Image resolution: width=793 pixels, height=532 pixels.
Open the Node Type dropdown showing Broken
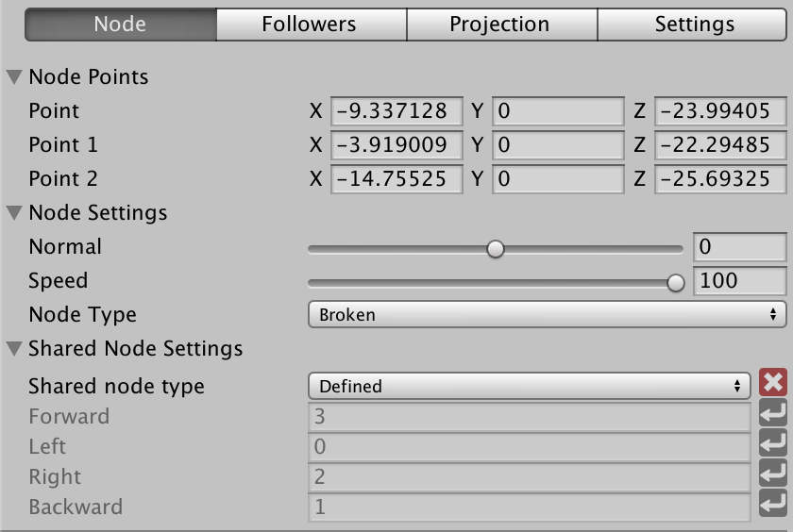pos(548,314)
